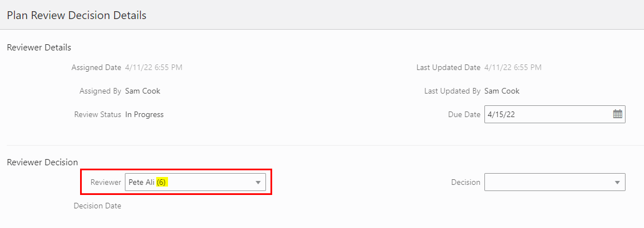Click the Pete Ali name in Reviewer box
The image size is (644, 228).
(141, 182)
